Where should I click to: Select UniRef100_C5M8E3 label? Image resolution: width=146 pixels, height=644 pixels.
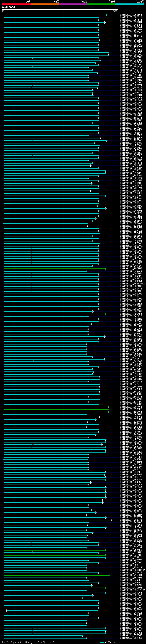(x=131, y=409)
